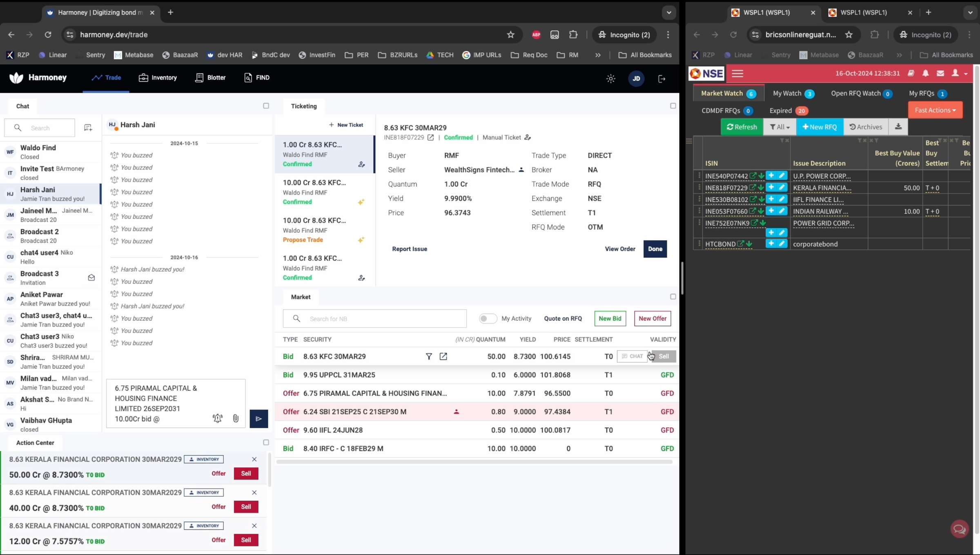
Task: Maximize the Ticketing panel square icon
Action: (673, 106)
